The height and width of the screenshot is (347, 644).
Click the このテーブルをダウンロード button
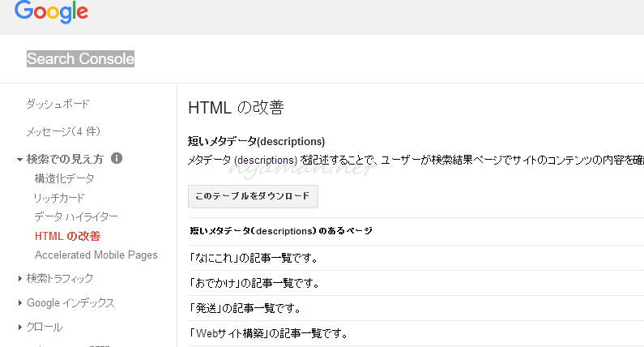253,196
